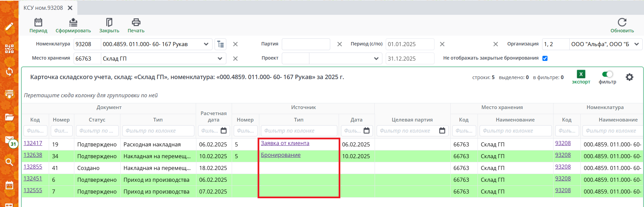Expand the Проект dropdown
The image size is (644, 207).
pyautogui.click(x=376, y=59)
